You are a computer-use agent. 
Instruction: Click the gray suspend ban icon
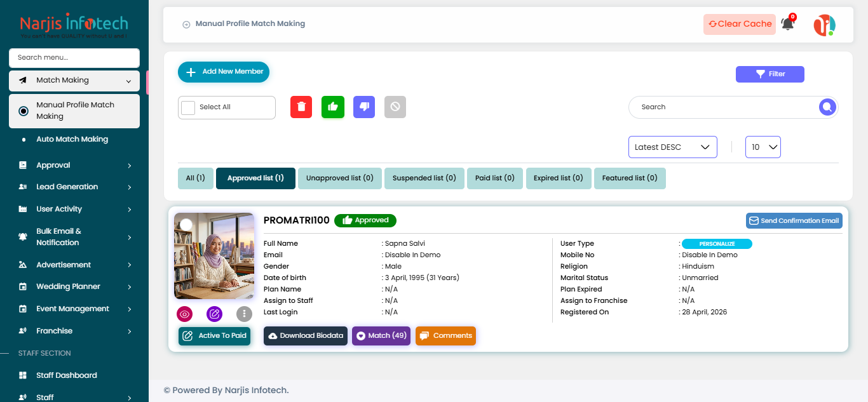pyautogui.click(x=395, y=107)
